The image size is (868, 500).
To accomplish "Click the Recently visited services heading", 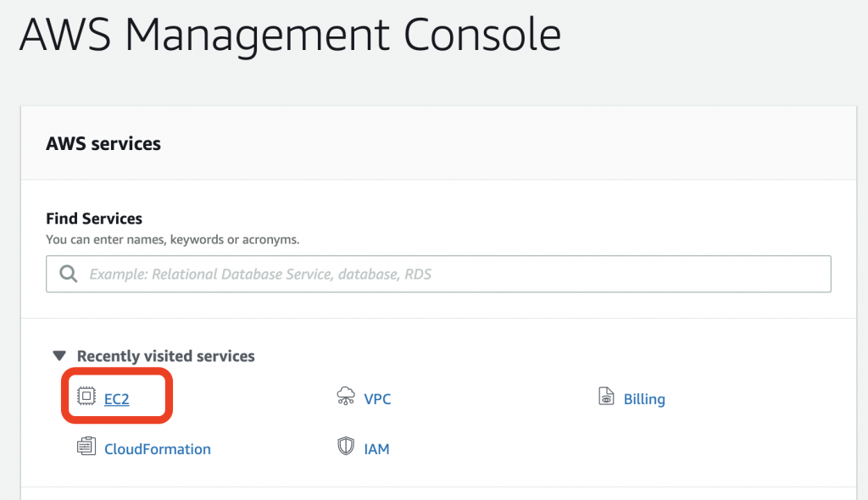I will coord(166,356).
